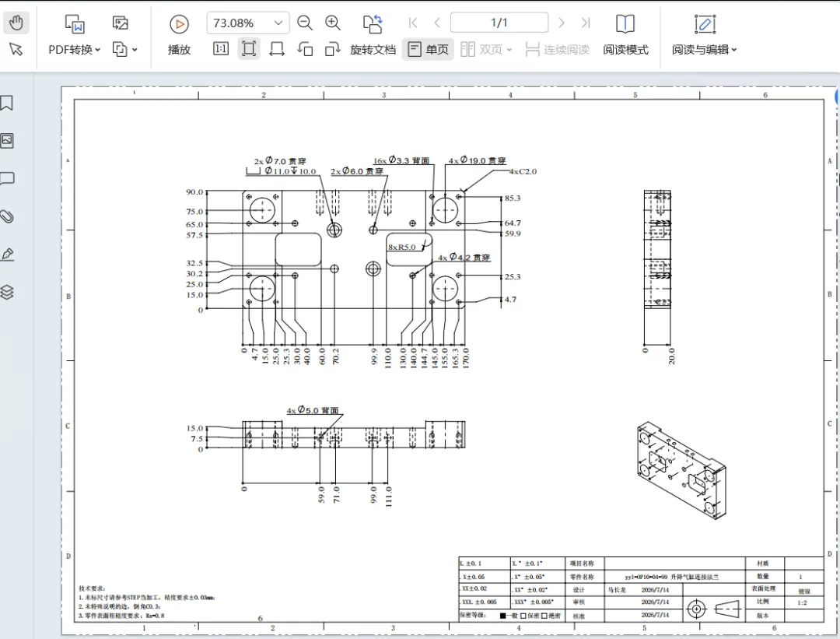This screenshot has height=639, width=840.
Task: Toggle 双页 double page layout
Action: [481, 49]
